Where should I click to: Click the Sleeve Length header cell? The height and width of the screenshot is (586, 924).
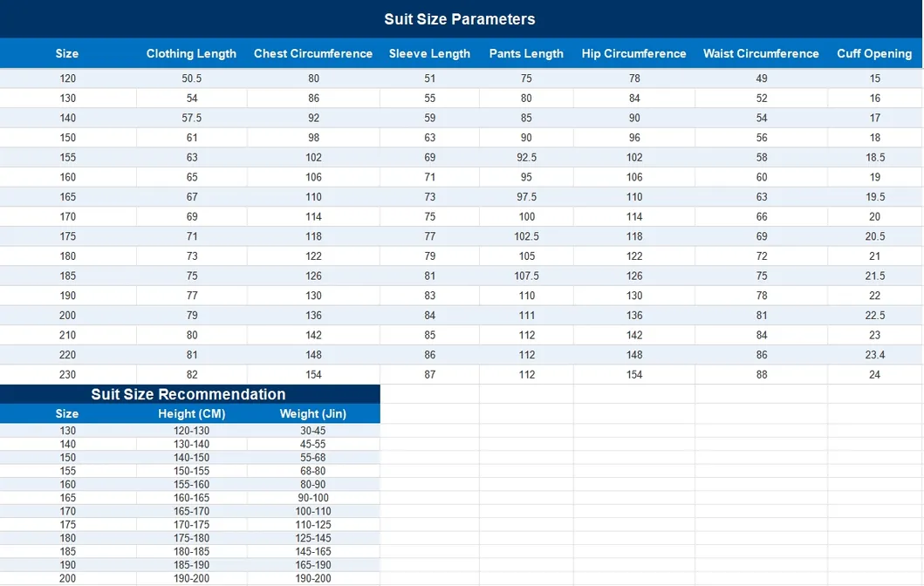429,53
